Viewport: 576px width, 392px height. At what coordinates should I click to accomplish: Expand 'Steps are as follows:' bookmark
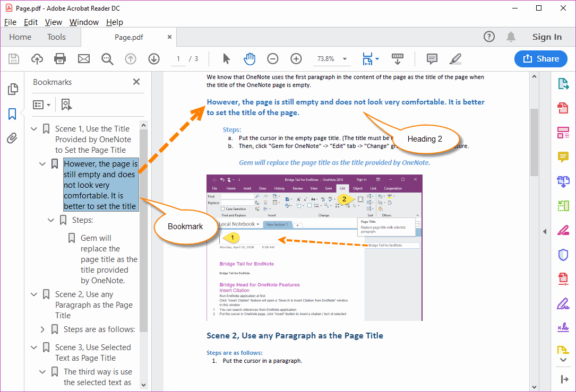(42, 329)
